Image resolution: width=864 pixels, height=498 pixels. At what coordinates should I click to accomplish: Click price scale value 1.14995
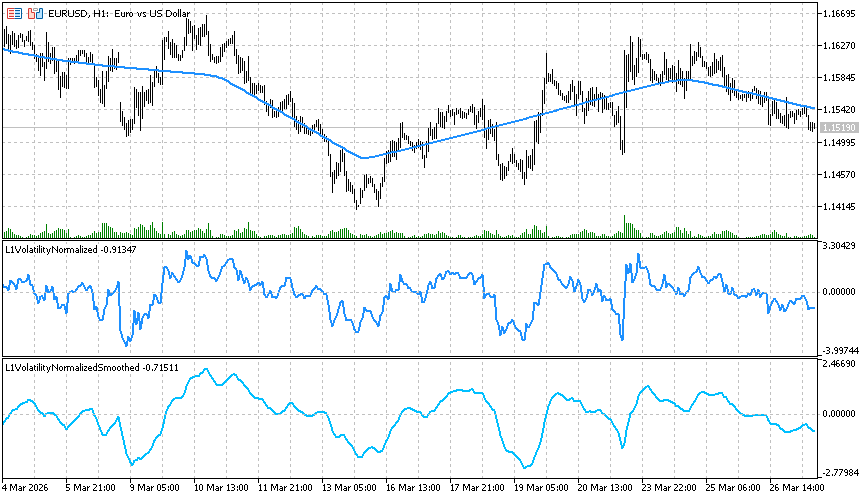(839, 143)
